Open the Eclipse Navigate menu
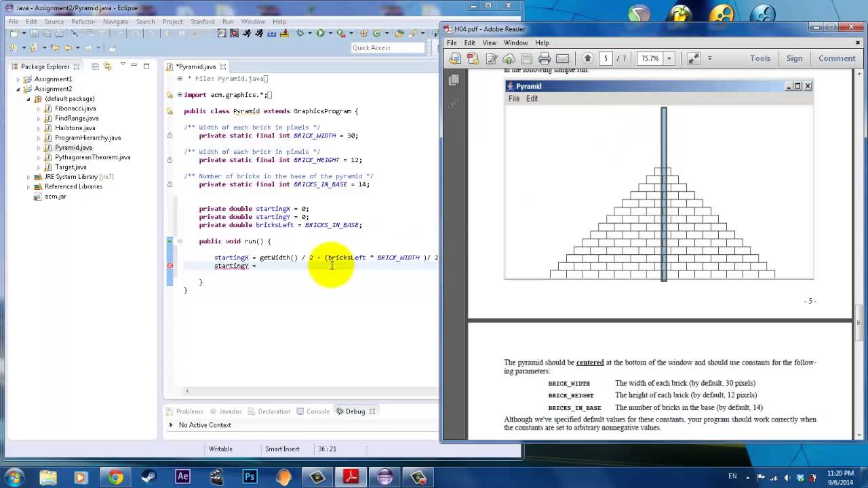The height and width of the screenshot is (488, 868). (115, 22)
